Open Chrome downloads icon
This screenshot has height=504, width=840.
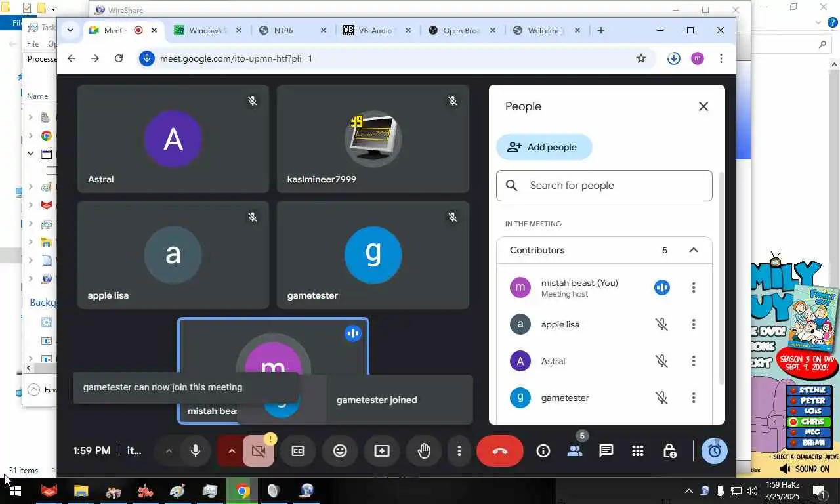click(674, 58)
